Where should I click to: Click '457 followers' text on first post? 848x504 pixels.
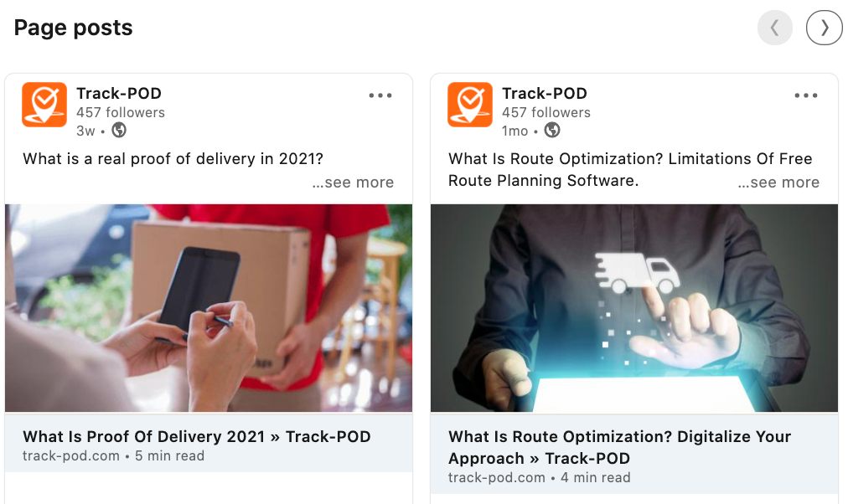point(121,113)
